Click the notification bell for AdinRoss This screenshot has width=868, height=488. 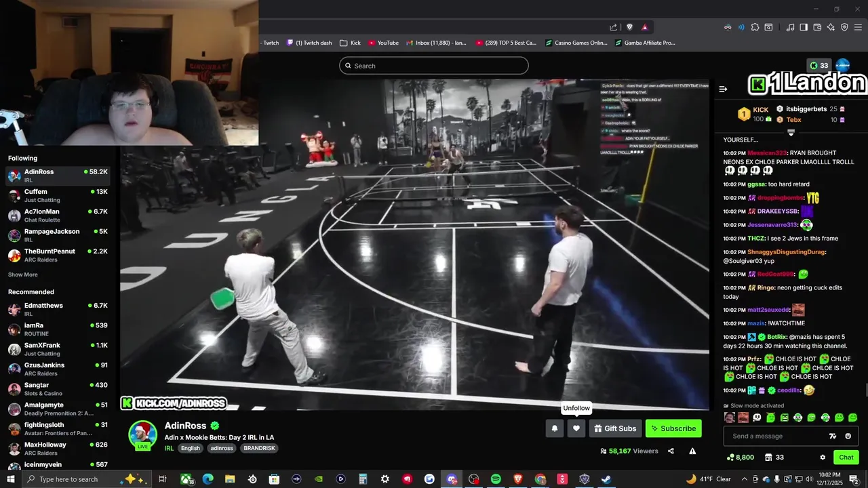555,428
